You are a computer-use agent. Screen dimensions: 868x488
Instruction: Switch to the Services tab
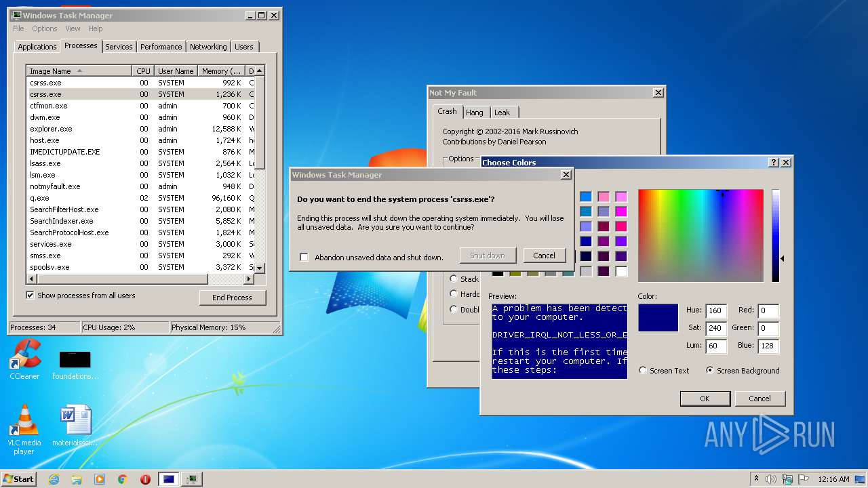click(119, 47)
